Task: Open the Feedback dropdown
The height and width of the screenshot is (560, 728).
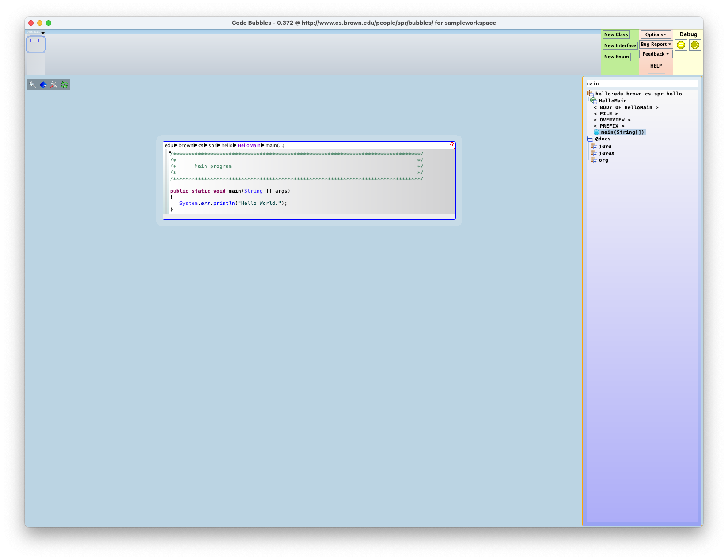Action: (x=656, y=54)
